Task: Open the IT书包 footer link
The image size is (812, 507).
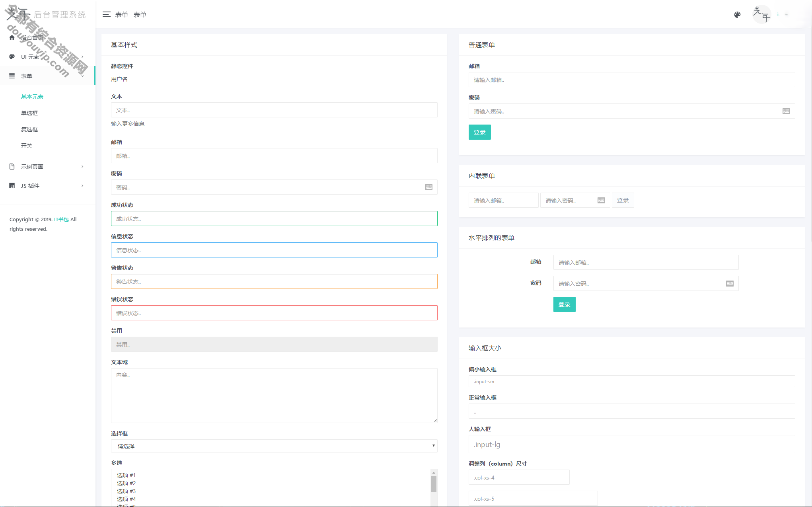Action: click(61, 219)
